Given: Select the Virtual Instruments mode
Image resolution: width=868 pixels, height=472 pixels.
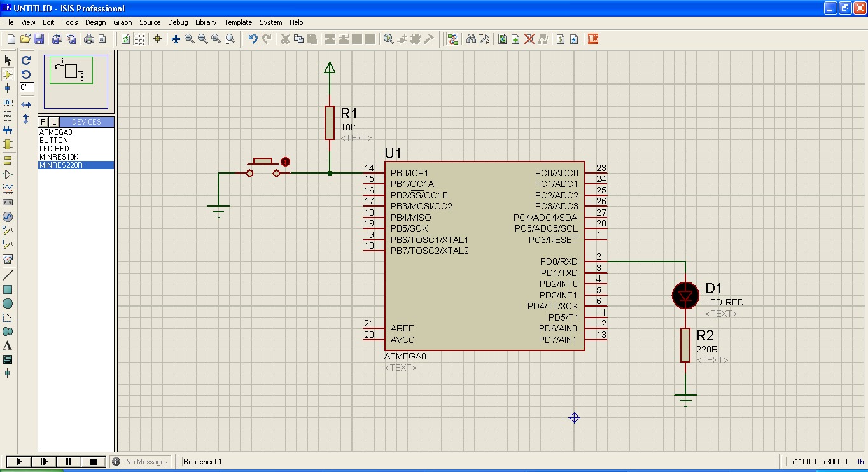Looking at the screenshot, I should coord(8,259).
